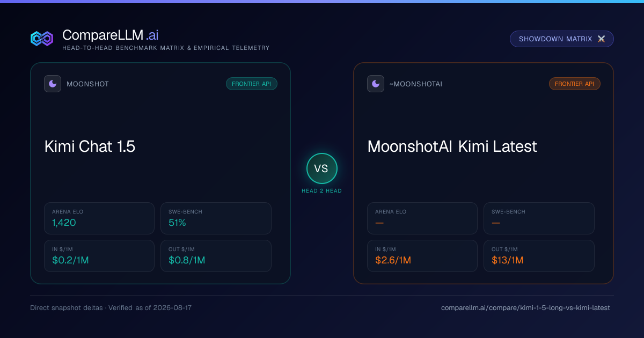Select the $13/1M output price tile
Image resolution: width=644 pixels, height=338 pixels.
(539, 256)
